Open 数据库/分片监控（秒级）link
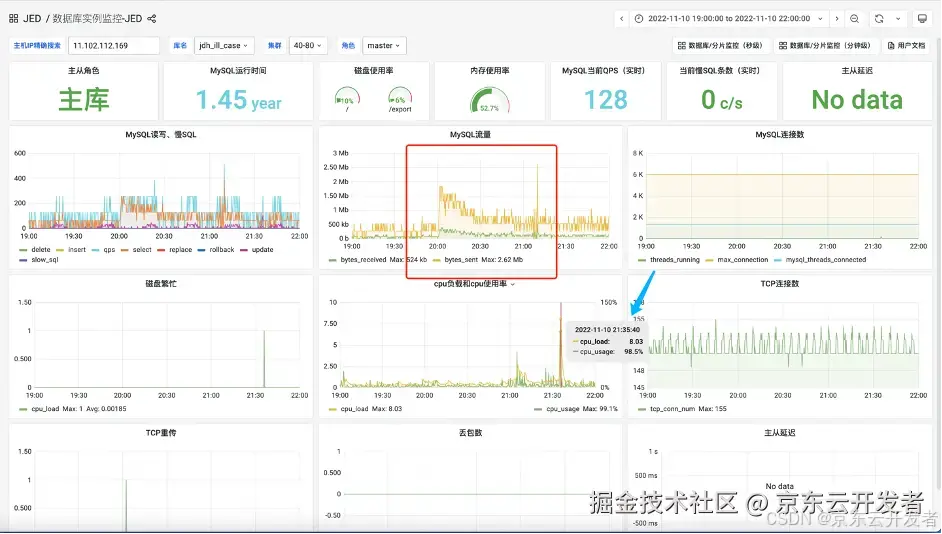Screen dimensions: 942x534 [720, 46]
